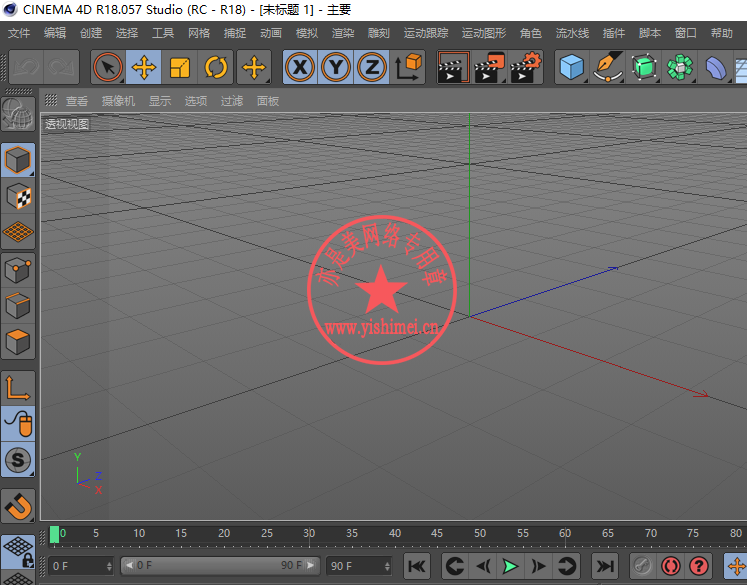
Task: Click the Record Active Objects key icon
Action: coord(643,566)
